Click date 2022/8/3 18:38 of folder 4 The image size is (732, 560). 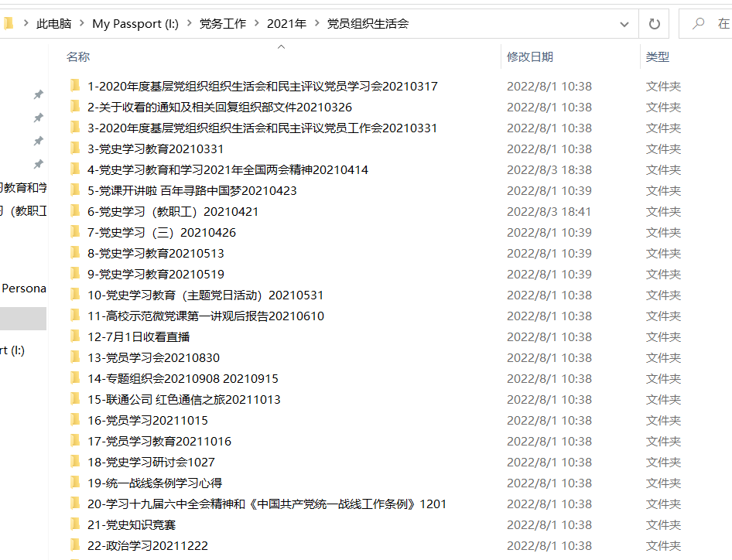549,170
